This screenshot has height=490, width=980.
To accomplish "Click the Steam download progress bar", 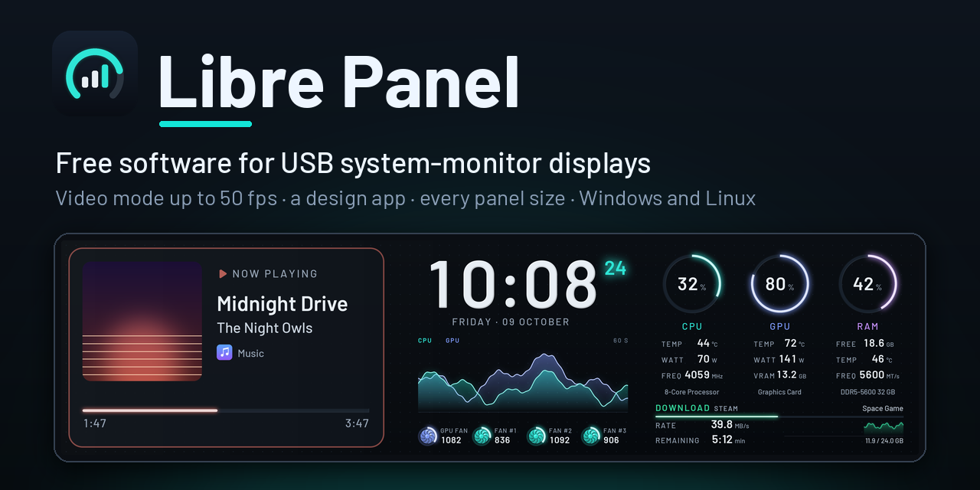I will tap(779, 416).
